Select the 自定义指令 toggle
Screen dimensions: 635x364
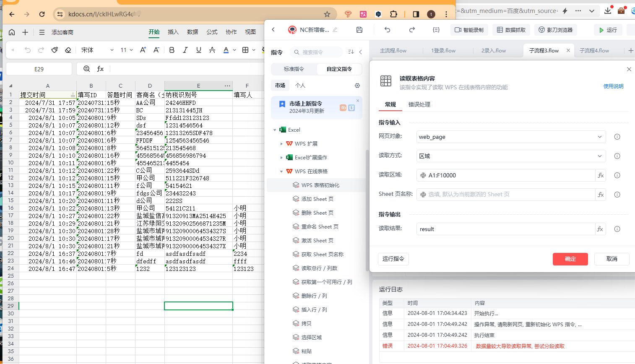[339, 69]
